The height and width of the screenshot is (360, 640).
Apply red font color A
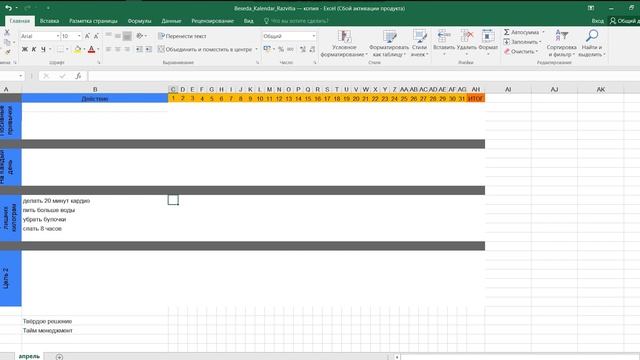91,49
